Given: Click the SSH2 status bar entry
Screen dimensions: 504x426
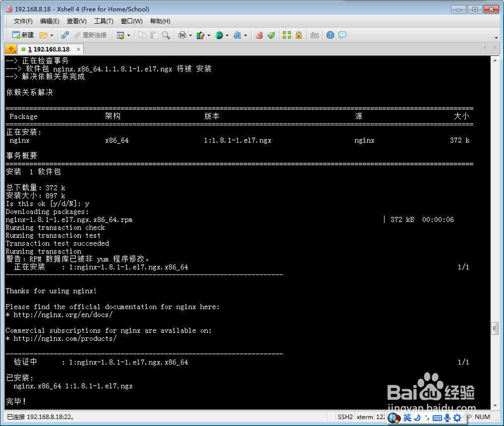Looking at the screenshot, I should pos(345,417).
